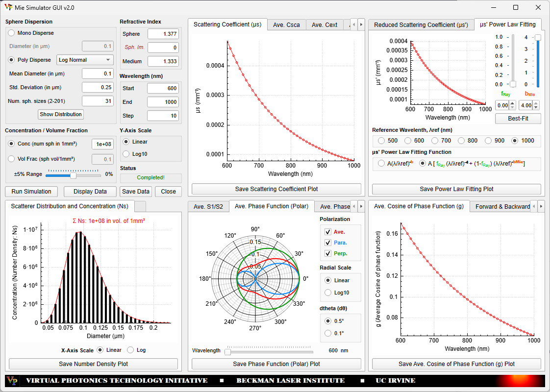Click the Mean Diameter input field
Image resolution: width=550 pixels, height=392 pixels.
tap(98, 73)
